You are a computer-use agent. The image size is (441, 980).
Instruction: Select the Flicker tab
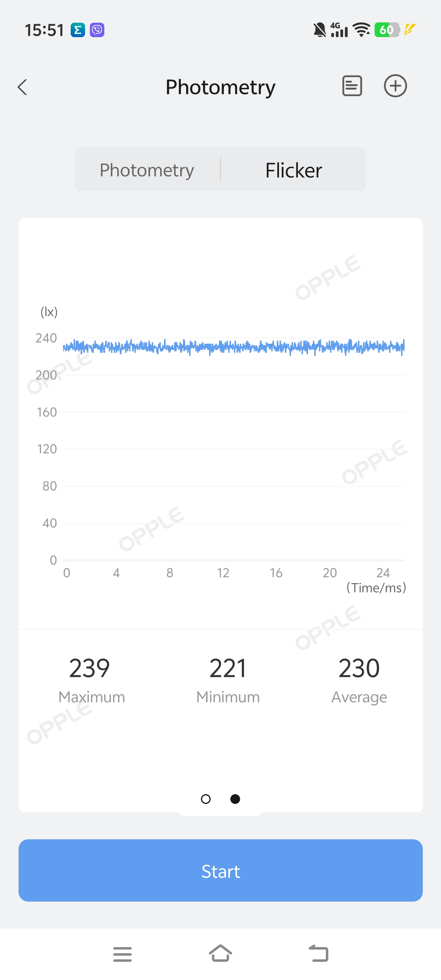point(293,170)
